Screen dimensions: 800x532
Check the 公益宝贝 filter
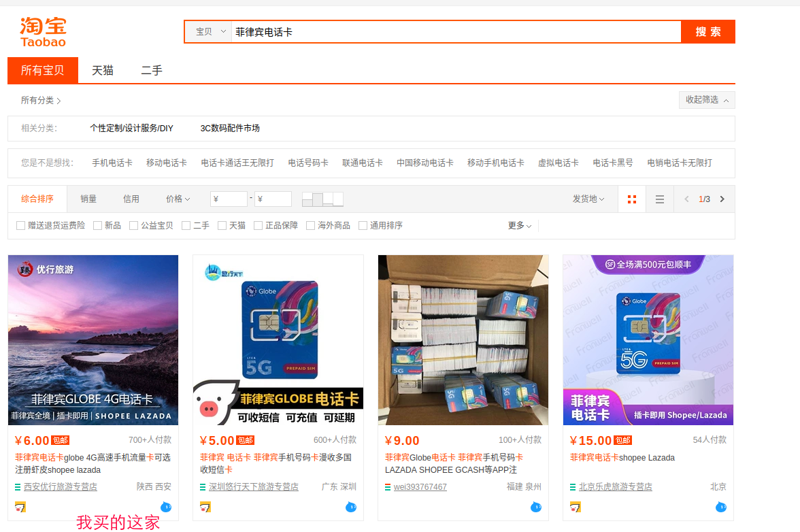tap(133, 225)
